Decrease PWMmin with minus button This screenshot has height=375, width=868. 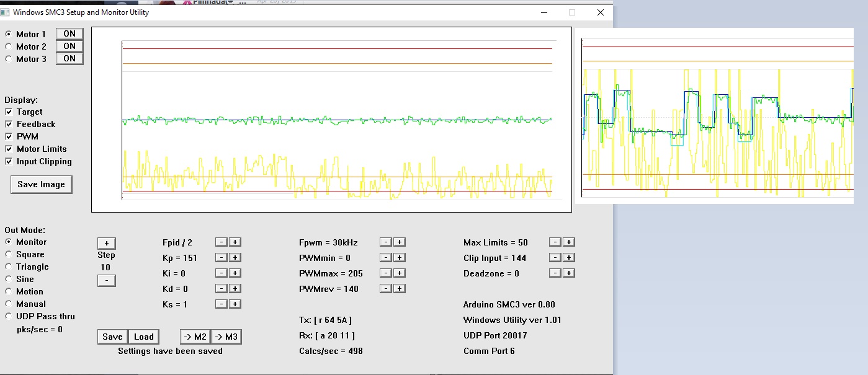[x=385, y=258]
